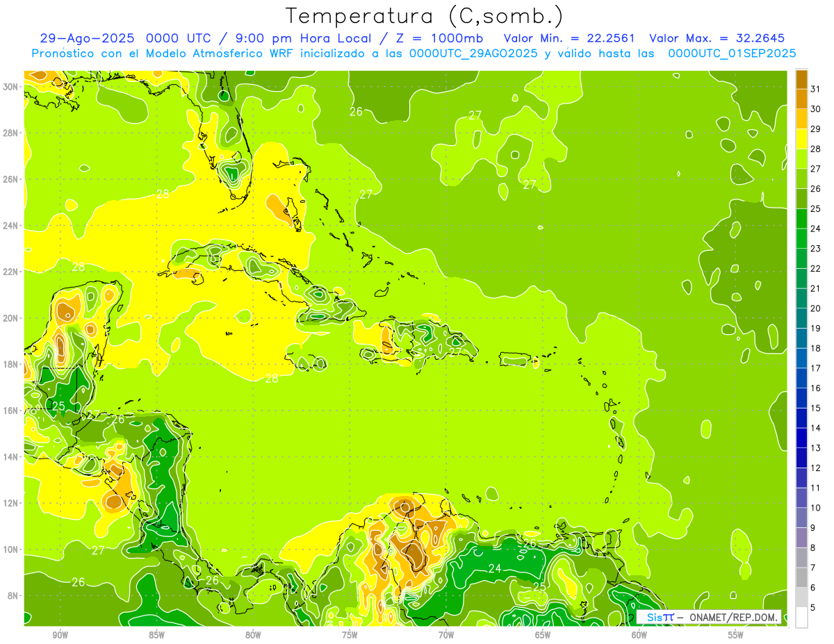
Task: Click the color scale label 20
Action: click(x=815, y=308)
